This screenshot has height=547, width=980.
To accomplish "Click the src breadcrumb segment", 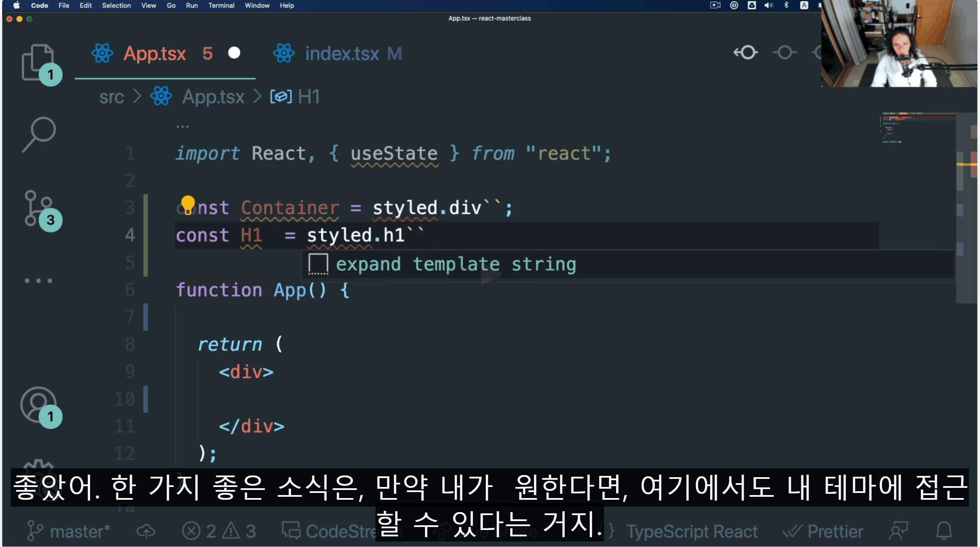I will click(112, 97).
